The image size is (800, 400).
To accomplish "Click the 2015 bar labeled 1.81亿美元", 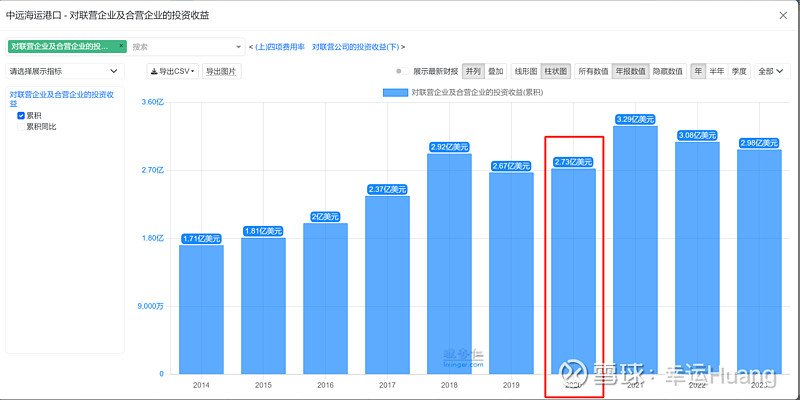I will tap(263, 306).
